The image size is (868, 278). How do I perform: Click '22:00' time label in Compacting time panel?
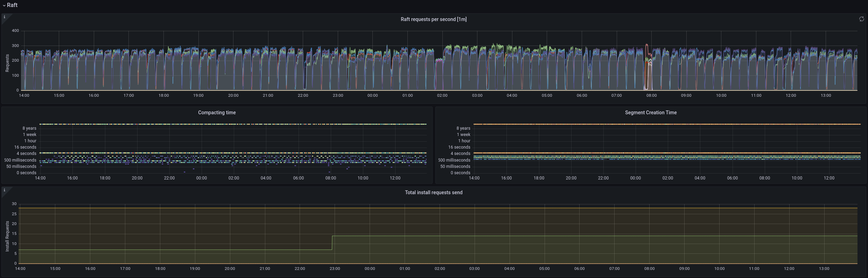(x=169, y=178)
